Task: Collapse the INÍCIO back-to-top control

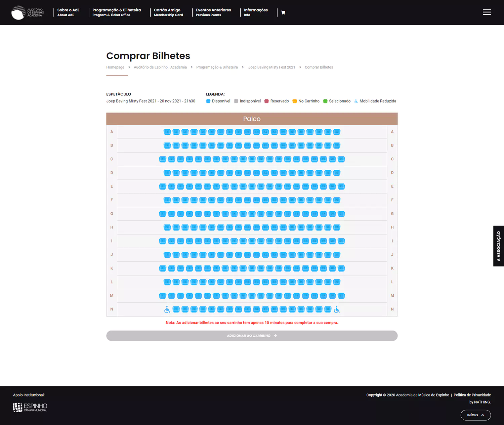Action: click(475, 415)
